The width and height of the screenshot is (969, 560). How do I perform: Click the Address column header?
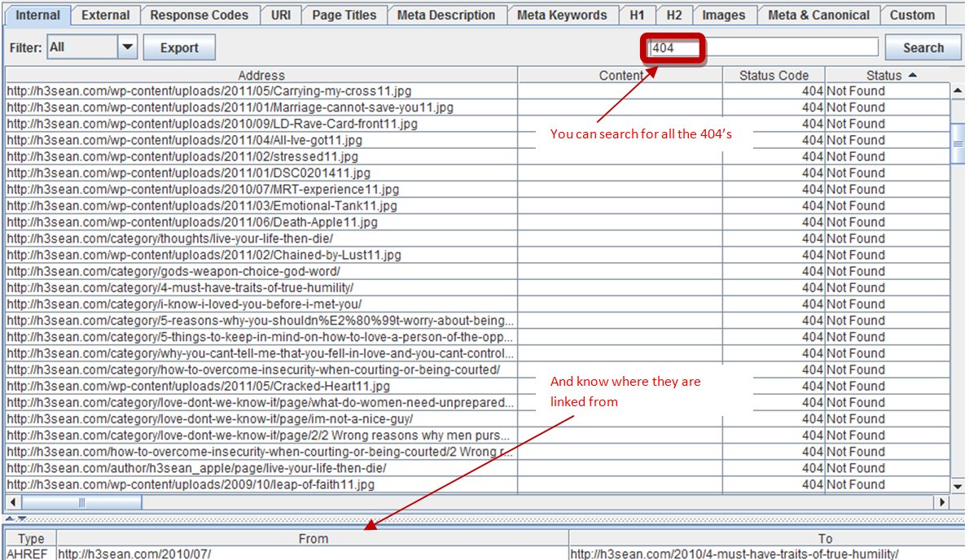pyautogui.click(x=261, y=75)
